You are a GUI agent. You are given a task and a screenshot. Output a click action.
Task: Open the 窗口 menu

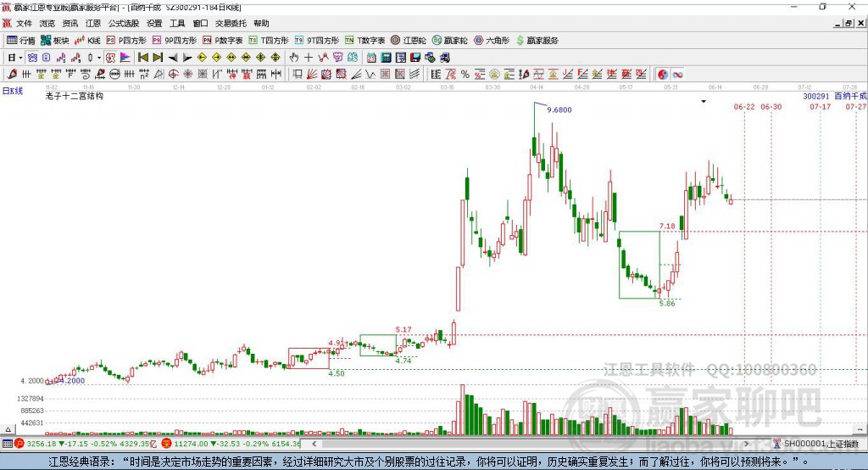(x=200, y=23)
